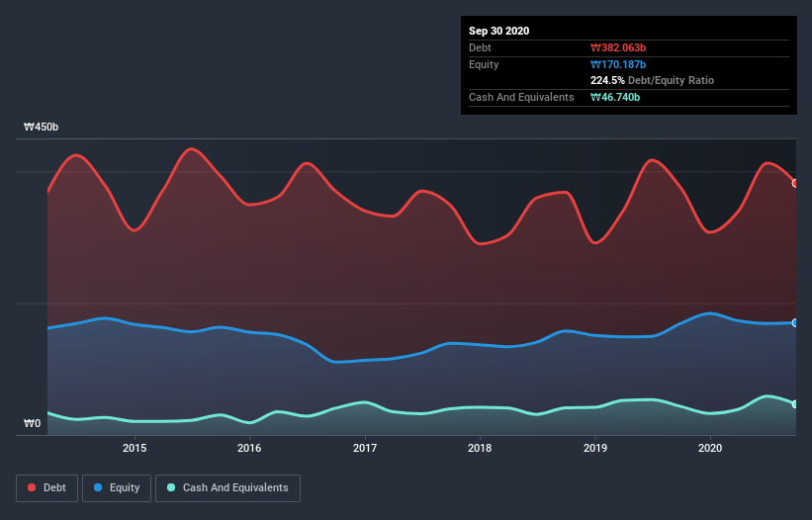Click the 2016 x-axis label
The width and height of the screenshot is (812, 520).
click(x=249, y=448)
